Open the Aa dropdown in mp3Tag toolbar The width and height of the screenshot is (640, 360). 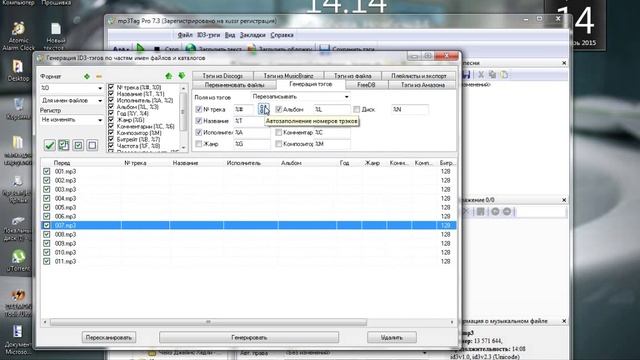pyautogui.click(x=120, y=49)
